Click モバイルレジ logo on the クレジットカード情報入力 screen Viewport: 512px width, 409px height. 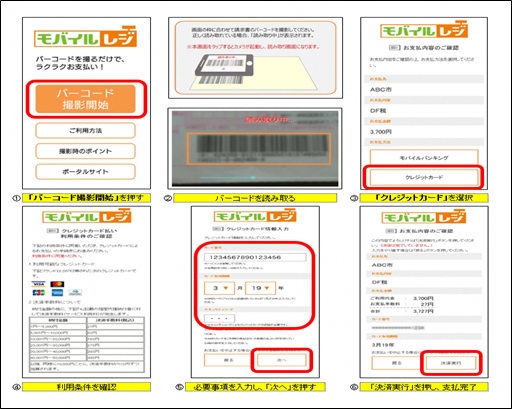[255, 216]
